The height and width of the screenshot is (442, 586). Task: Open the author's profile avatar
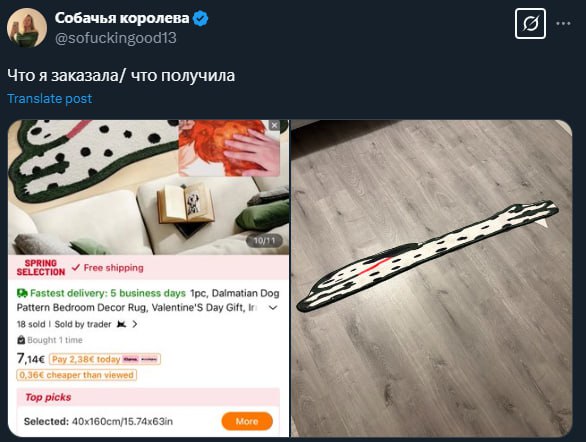coord(27,28)
